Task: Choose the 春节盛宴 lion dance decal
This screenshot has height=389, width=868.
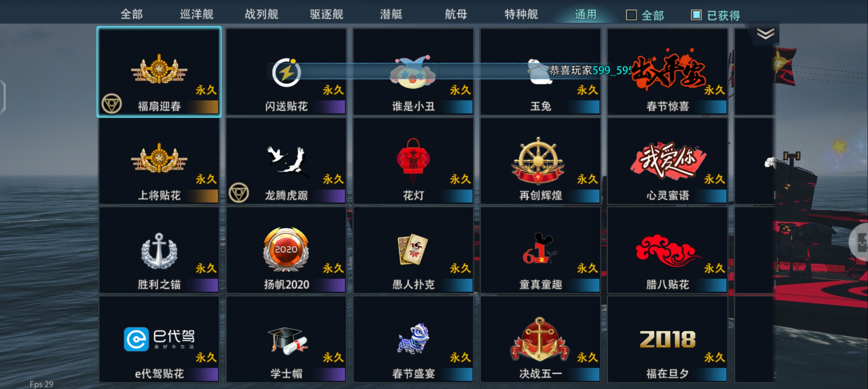Action: coord(413,339)
